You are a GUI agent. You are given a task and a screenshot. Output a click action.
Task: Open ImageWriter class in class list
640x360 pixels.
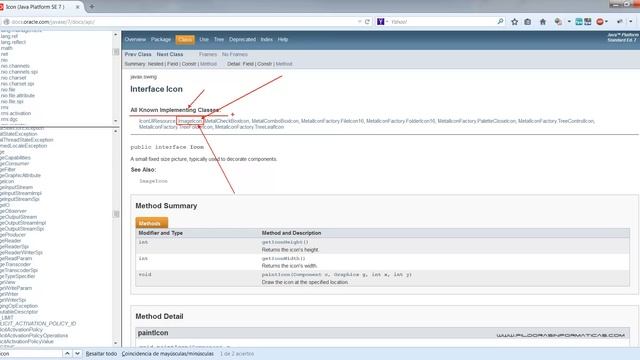[9, 294]
